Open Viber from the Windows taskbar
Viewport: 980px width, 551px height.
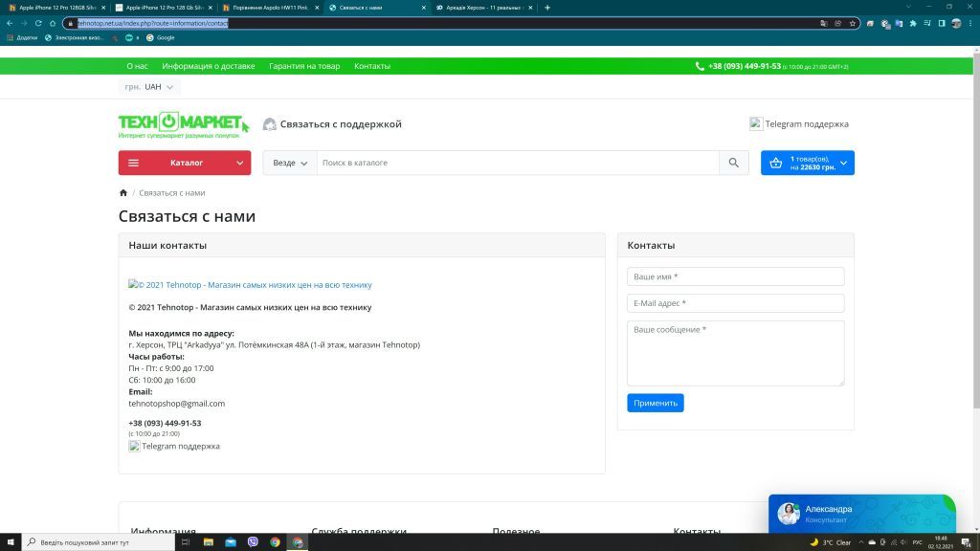click(253, 542)
